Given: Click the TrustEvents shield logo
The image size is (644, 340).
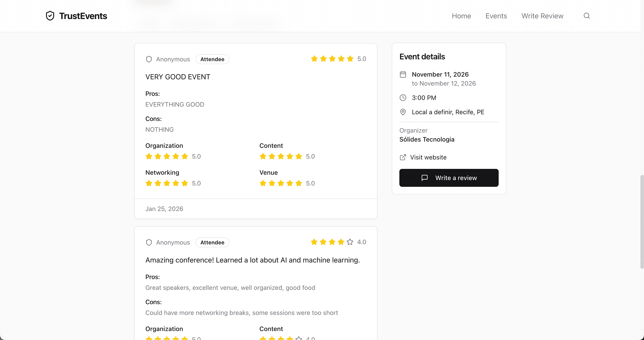Looking at the screenshot, I should pos(50,15).
